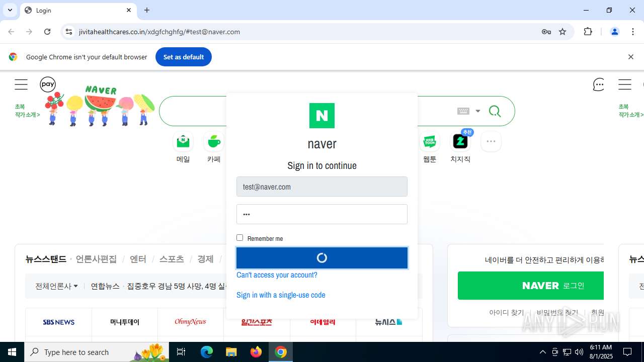
Task: Open a new tab
Action: [147, 10]
